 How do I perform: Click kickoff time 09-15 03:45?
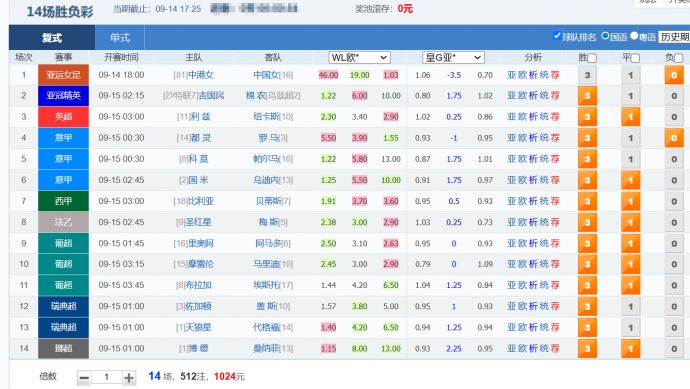pyautogui.click(x=121, y=285)
